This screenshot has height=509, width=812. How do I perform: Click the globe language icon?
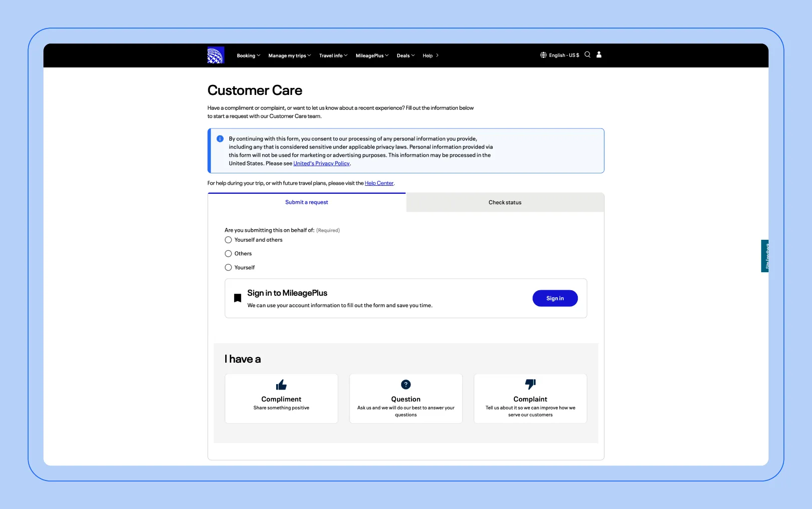(x=543, y=55)
